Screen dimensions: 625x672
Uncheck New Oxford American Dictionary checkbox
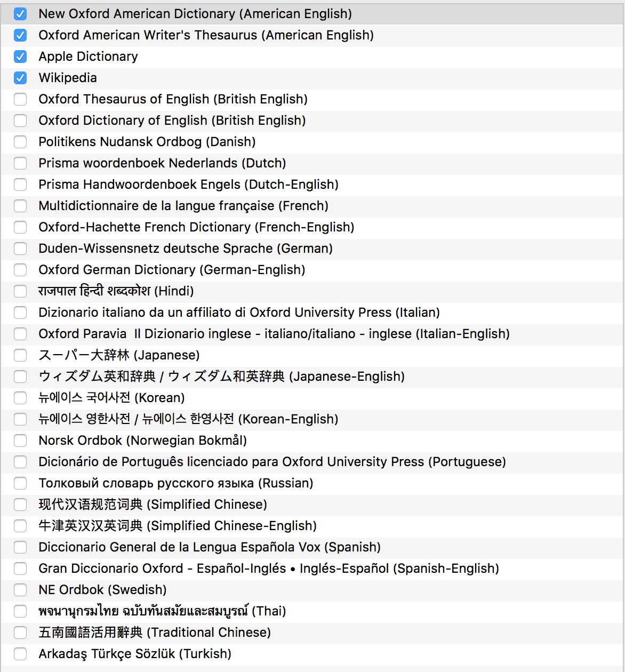pyautogui.click(x=20, y=14)
